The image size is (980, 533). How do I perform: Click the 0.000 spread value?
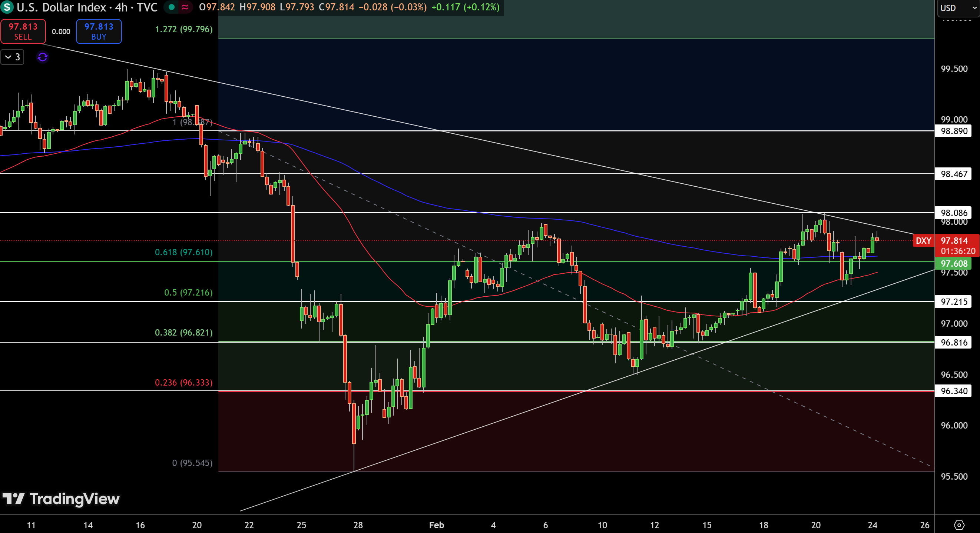coord(61,31)
